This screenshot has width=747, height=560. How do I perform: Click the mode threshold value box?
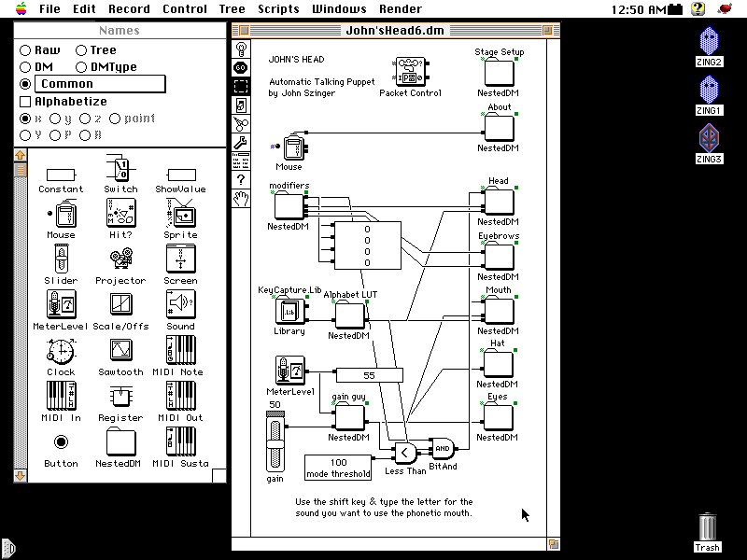pyautogui.click(x=338, y=468)
